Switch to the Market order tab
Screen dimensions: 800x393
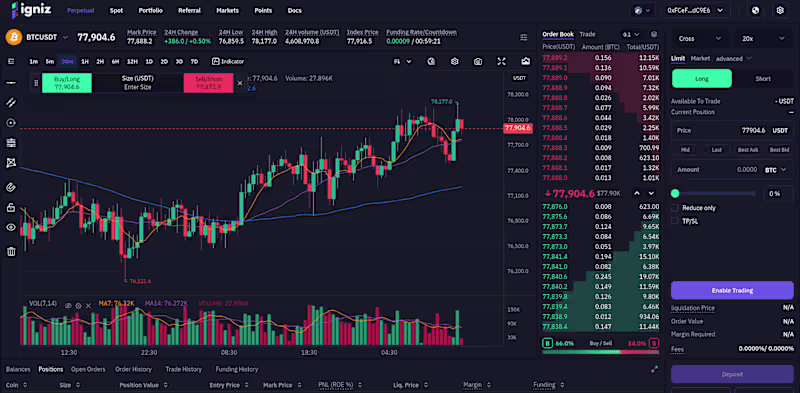(700, 59)
